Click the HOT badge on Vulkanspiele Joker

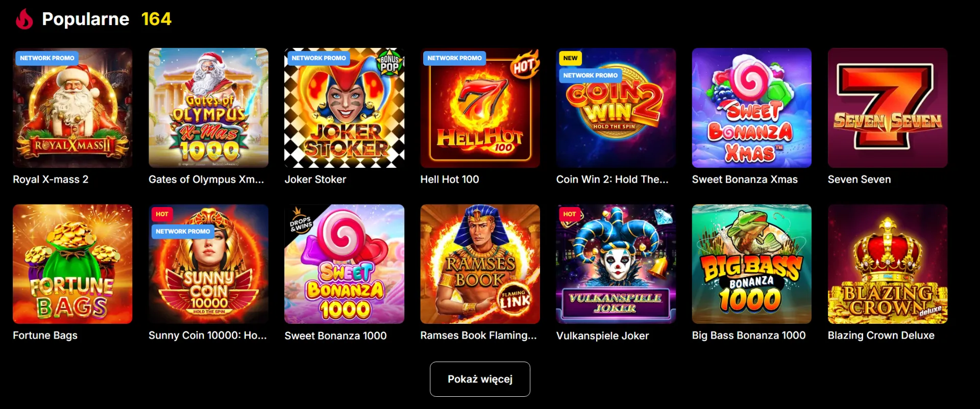570,214
